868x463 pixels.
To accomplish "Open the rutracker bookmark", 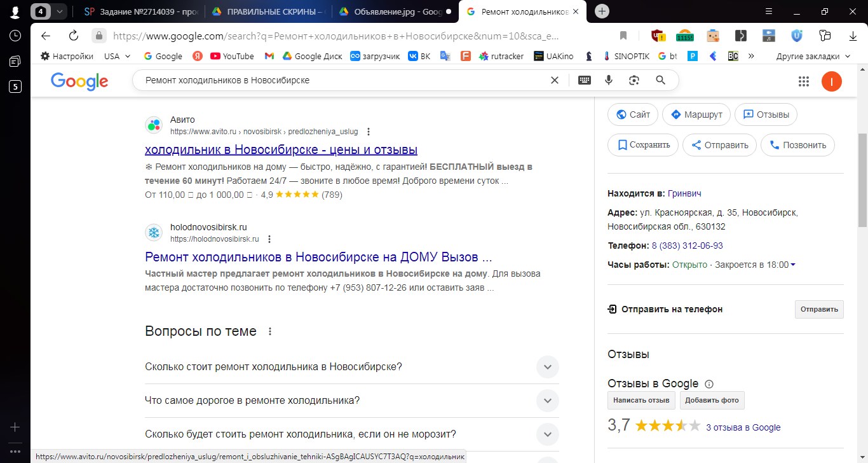I will 501,56.
